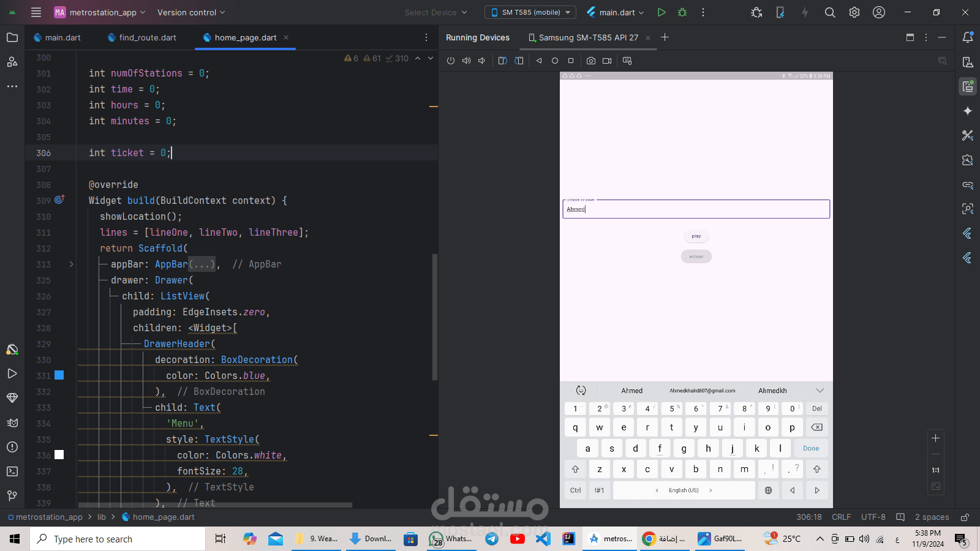Toggle keyboard right Shift key

click(816, 469)
